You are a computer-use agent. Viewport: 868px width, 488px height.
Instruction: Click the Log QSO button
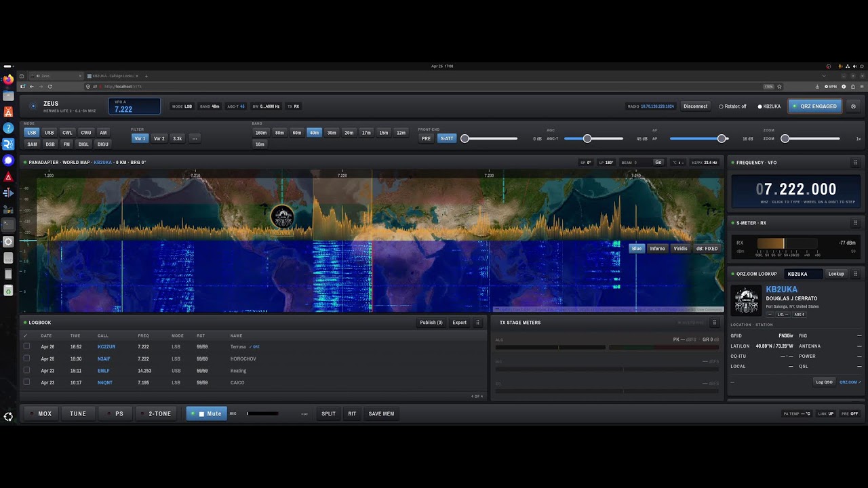[824, 382]
